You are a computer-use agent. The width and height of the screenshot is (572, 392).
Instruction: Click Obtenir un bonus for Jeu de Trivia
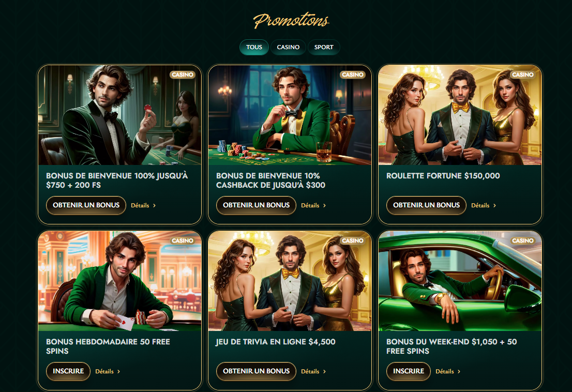tap(256, 371)
